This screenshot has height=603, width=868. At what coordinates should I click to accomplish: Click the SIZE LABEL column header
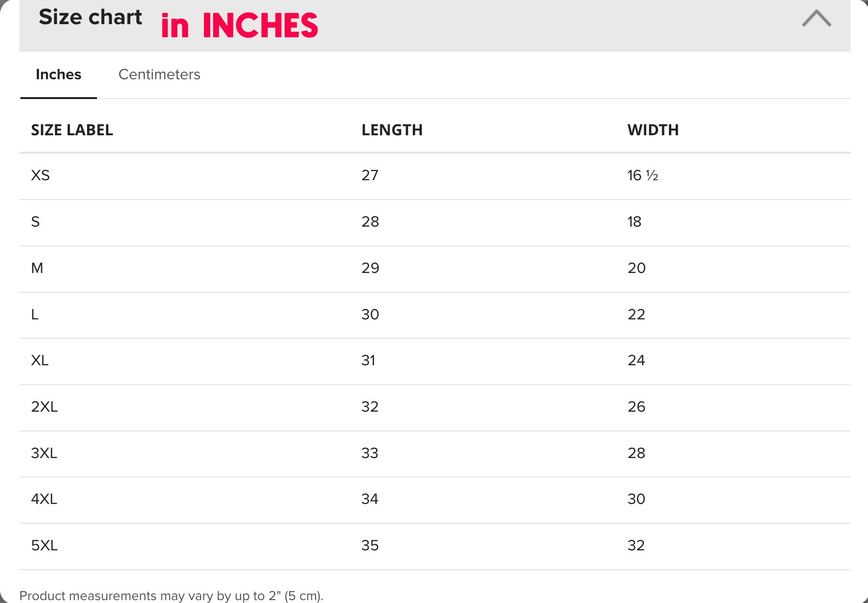pos(72,130)
